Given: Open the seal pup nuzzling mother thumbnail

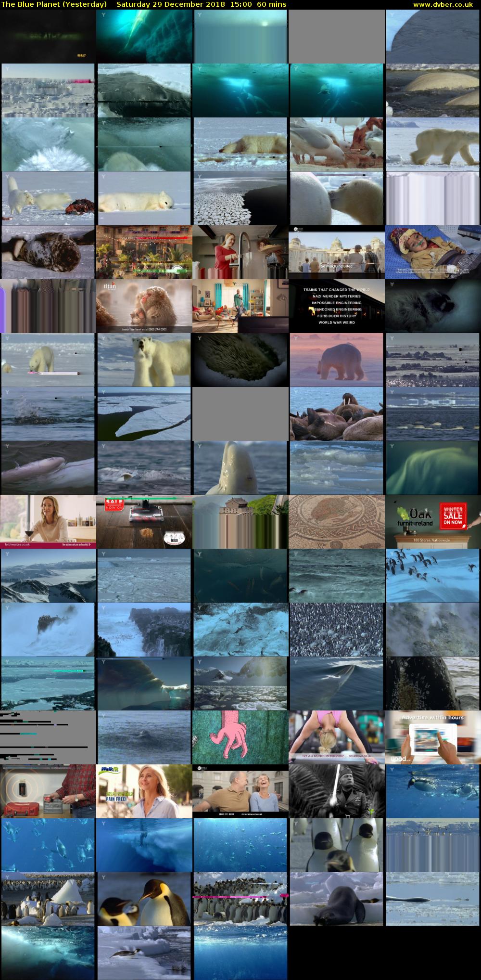Looking at the screenshot, I should pyautogui.click(x=337, y=199).
